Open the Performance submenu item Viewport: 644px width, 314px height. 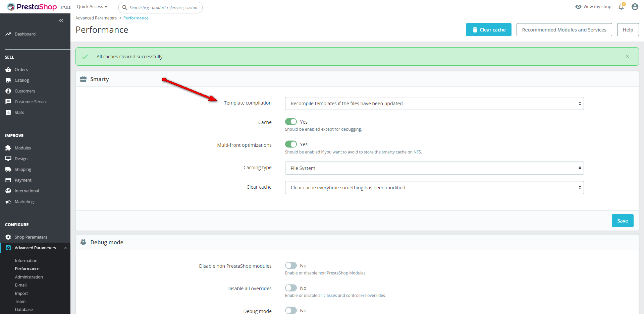[27, 269]
